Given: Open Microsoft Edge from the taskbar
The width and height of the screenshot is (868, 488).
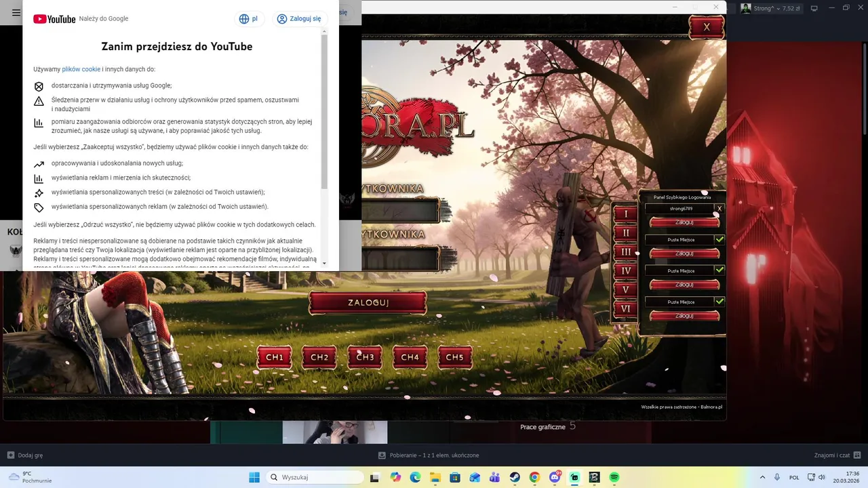Looking at the screenshot, I should pos(415,477).
